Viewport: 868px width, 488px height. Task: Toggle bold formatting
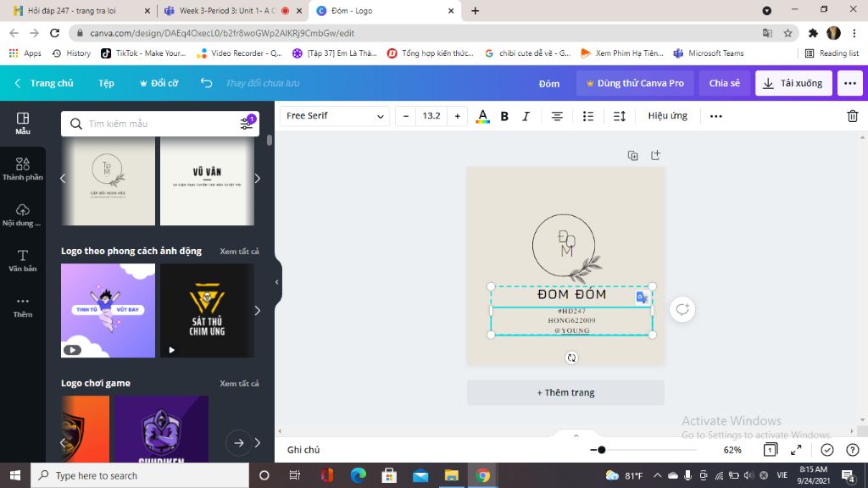[504, 115]
